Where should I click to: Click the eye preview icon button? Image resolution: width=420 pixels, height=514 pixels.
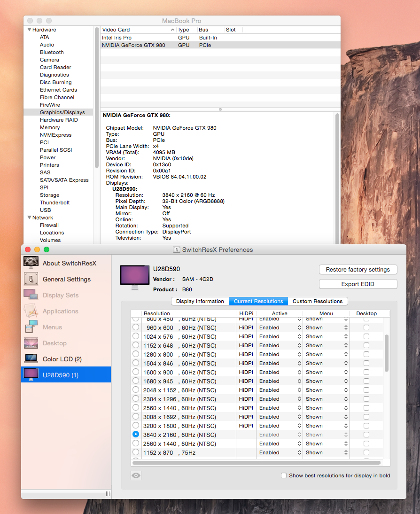(x=136, y=475)
